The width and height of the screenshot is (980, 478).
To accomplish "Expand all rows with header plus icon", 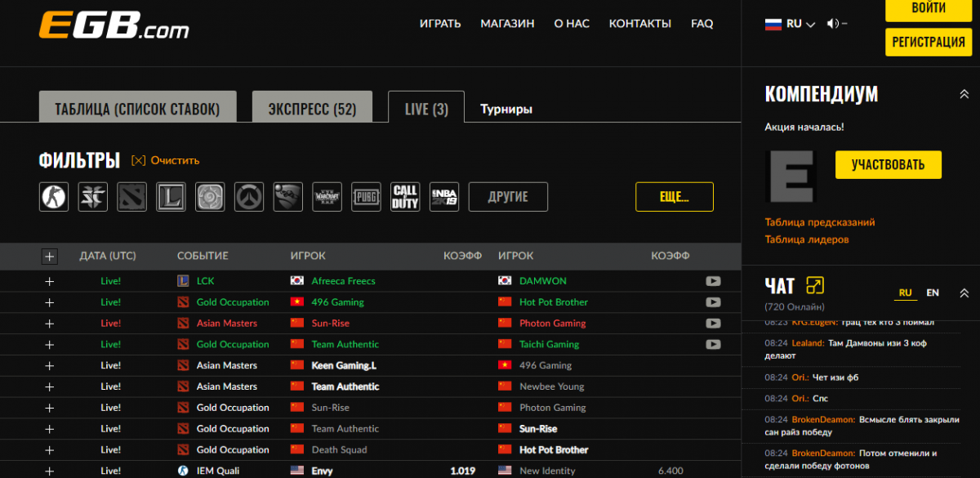I will point(50,257).
